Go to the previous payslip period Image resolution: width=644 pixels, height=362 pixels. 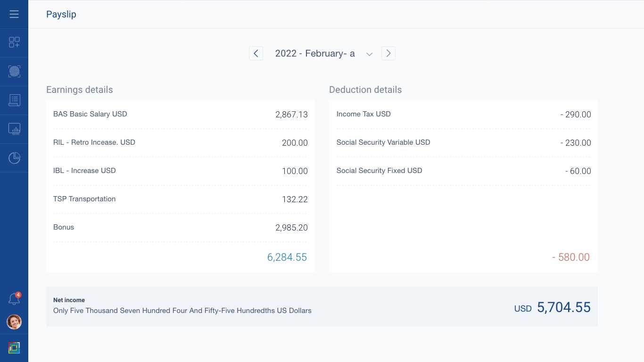[x=256, y=53]
